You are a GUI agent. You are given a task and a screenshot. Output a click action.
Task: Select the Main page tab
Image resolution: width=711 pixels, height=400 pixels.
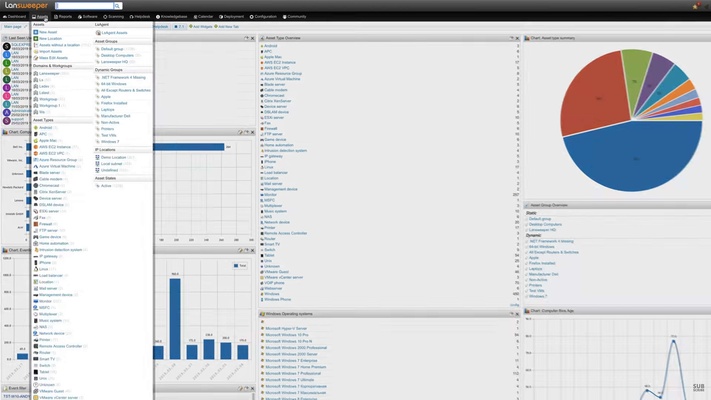13,26
